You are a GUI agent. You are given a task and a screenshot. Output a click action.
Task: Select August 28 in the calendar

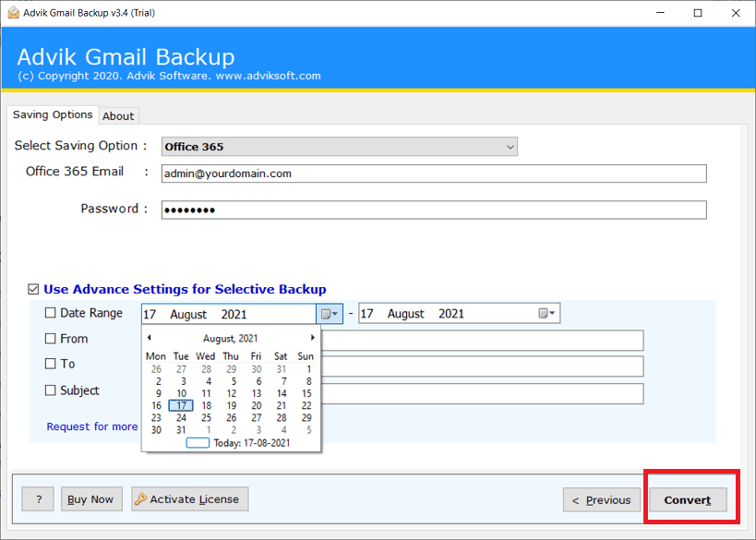282,417
